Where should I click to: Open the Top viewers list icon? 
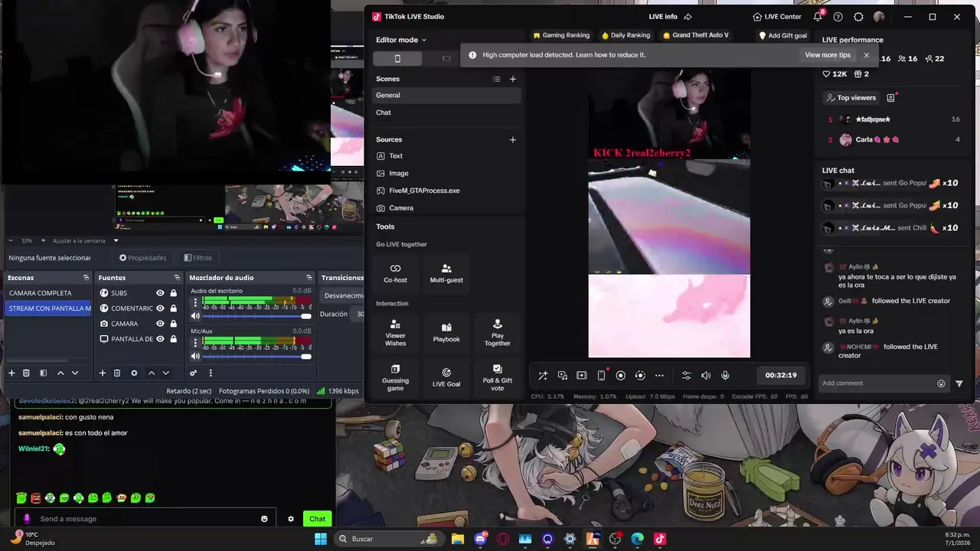pos(890,98)
